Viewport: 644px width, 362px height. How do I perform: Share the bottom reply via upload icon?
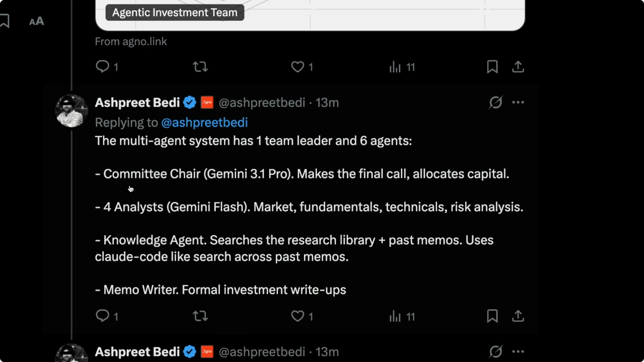(518, 316)
